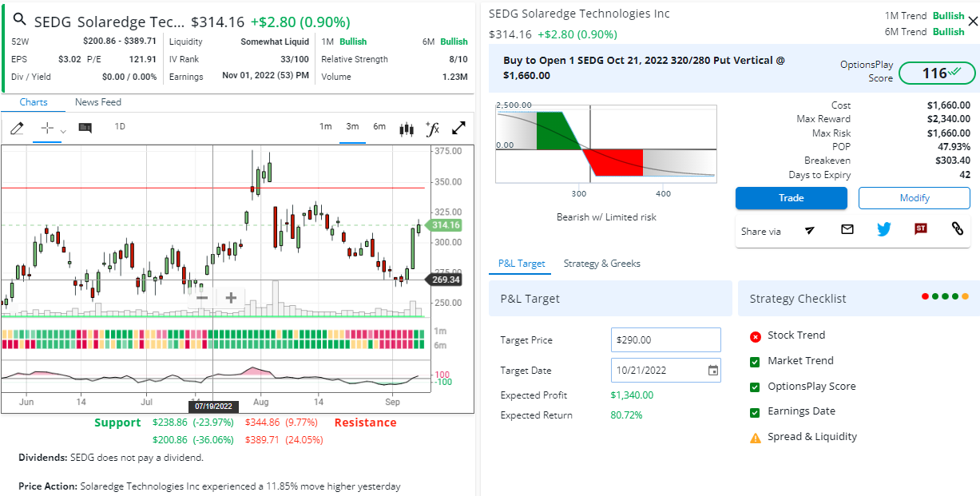Activate the crosshair cursor tool

(x=47, y=128)
